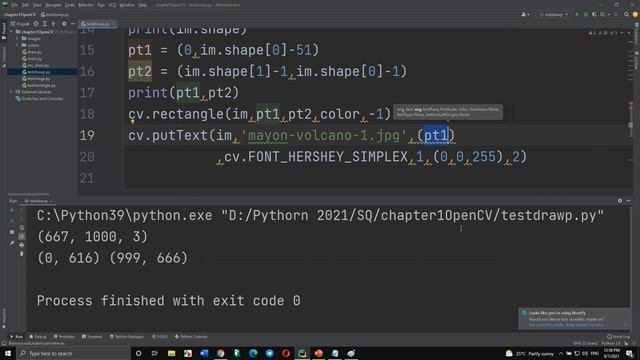This screenshot has height=360, width=640.
Task: Collapse chapter10penCV root project node
Action: (x=12, y=32)
